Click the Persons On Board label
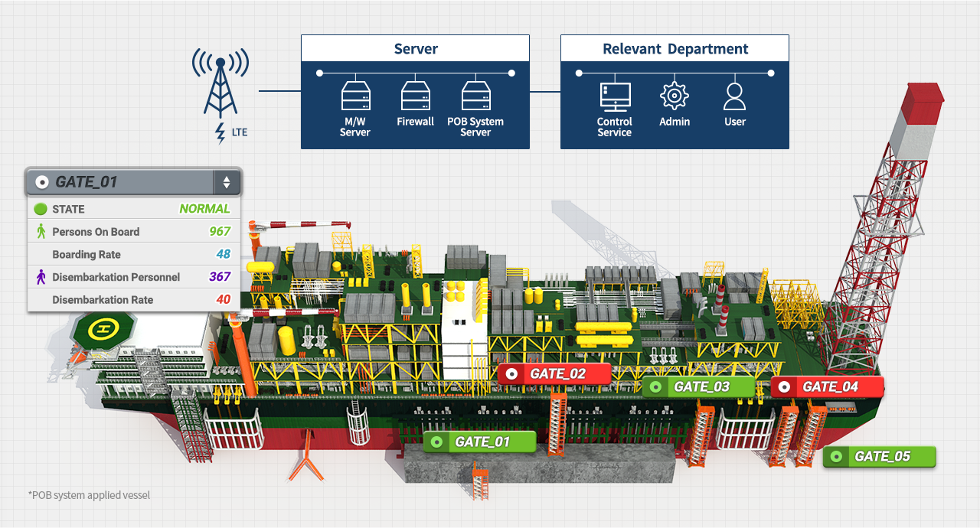This screenshot has height=528, width=980. coord(96,231)
